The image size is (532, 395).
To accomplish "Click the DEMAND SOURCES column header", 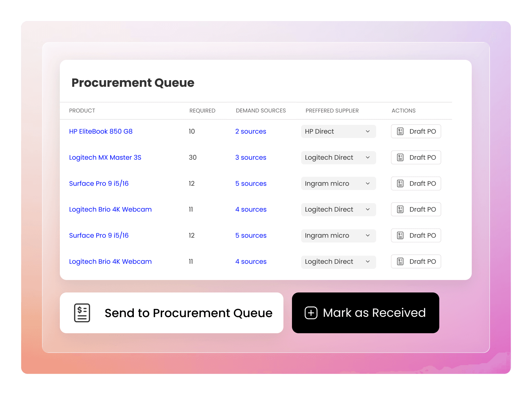I will tap(261, 111).
